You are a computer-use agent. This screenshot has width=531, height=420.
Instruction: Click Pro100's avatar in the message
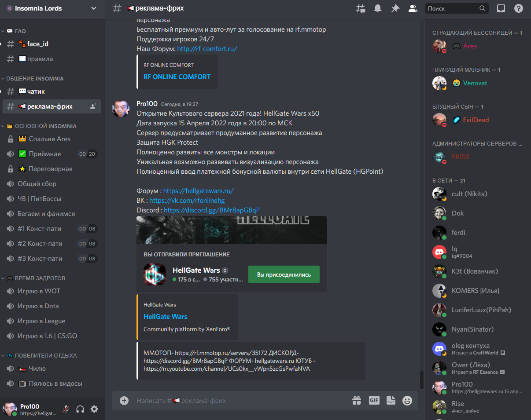tap(121, 108)
